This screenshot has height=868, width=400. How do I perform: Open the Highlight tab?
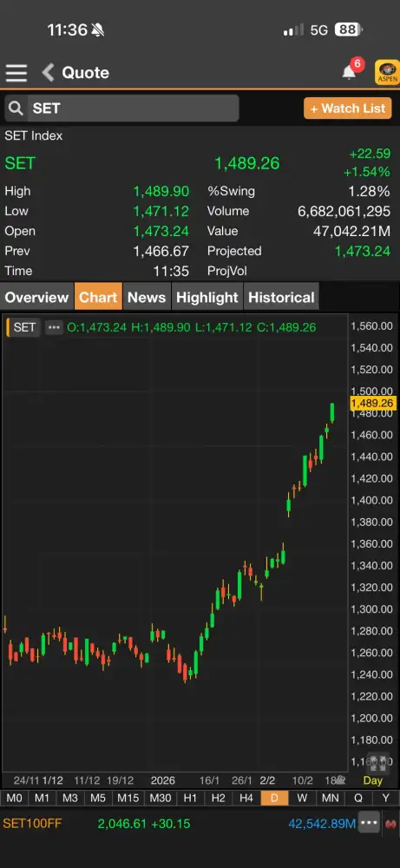click(207, 297)
